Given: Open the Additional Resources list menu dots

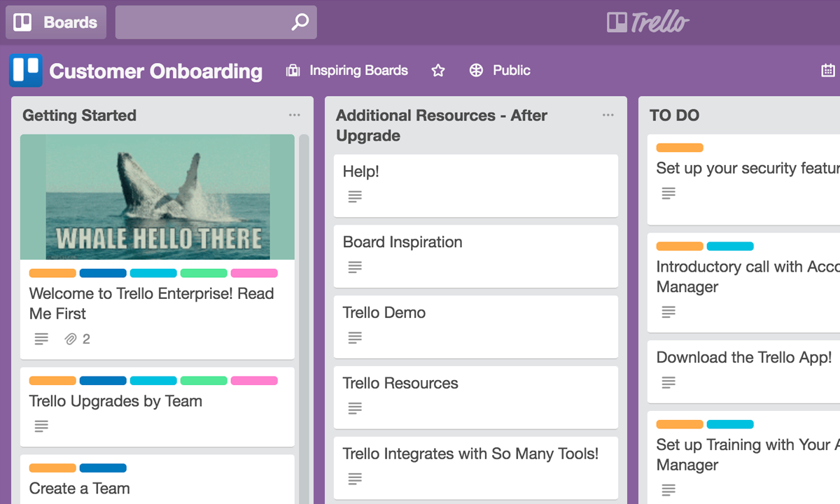Looking at the screenshot, I should tap(608, 115).
